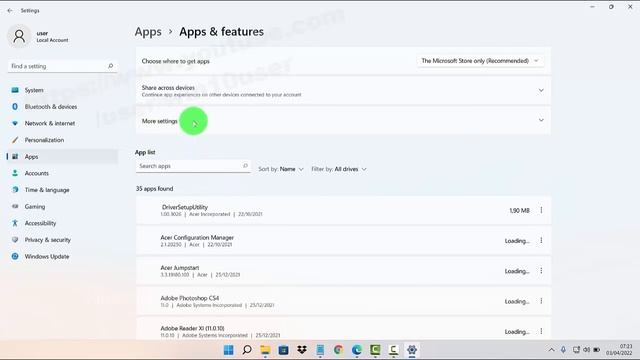The width and height of the screenshot is (640, 360).
Task: Click the 1,90 MB size value
Action: tap(519, 211)
